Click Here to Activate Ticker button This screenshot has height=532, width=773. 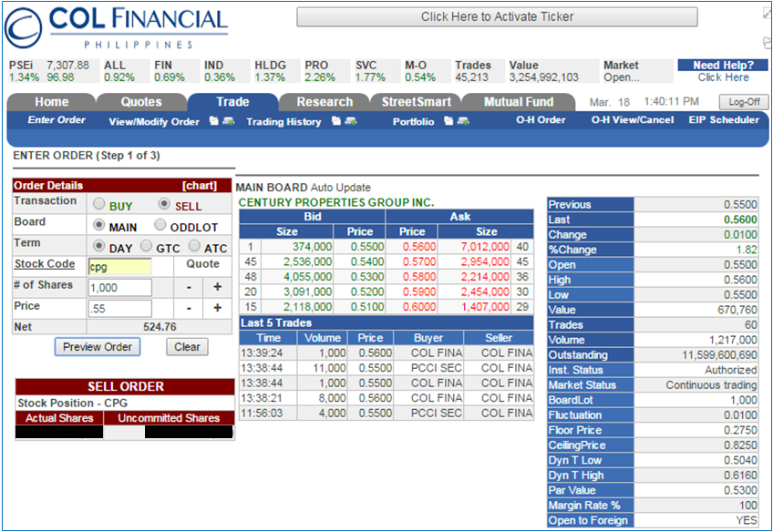pyautogui.click(x=497, y=16)
